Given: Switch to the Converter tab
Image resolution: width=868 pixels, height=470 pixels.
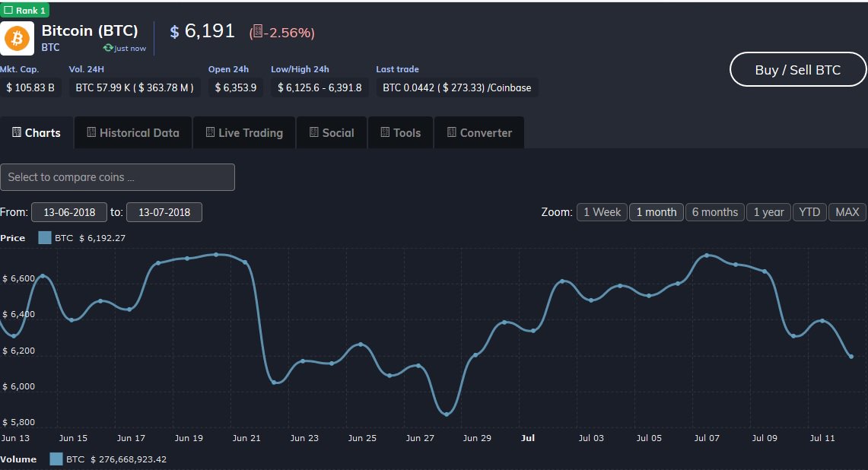Looking at the screenshot, I should pos(479,132).
